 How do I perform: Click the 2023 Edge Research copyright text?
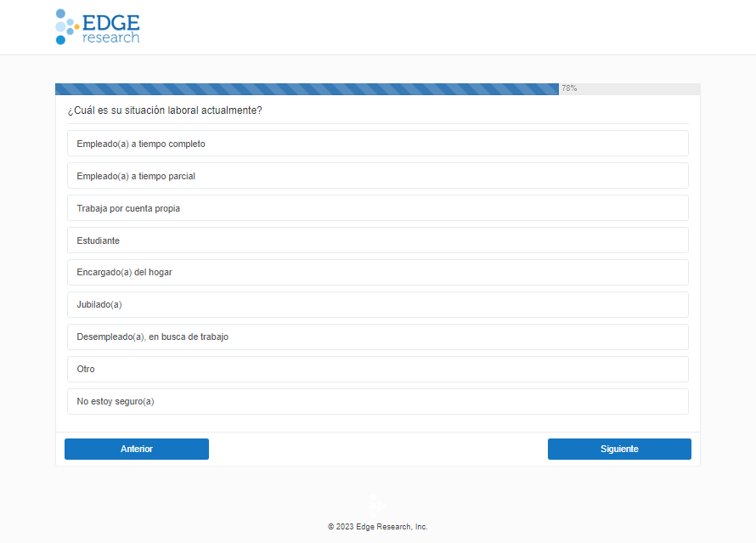pos(377,527)
